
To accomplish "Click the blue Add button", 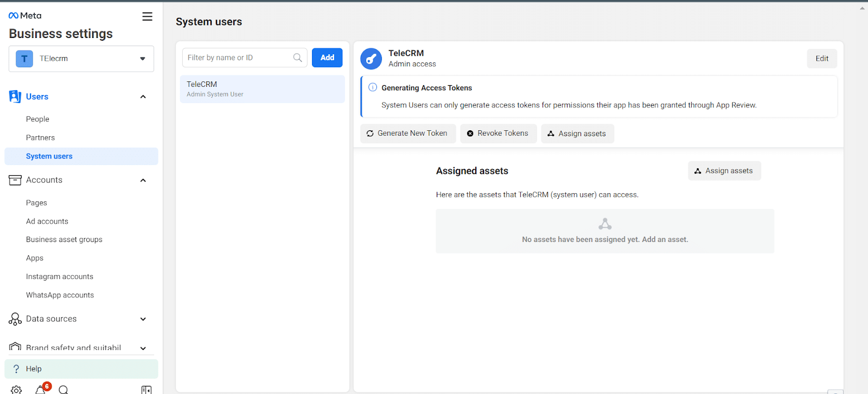I will coord(327,58).
